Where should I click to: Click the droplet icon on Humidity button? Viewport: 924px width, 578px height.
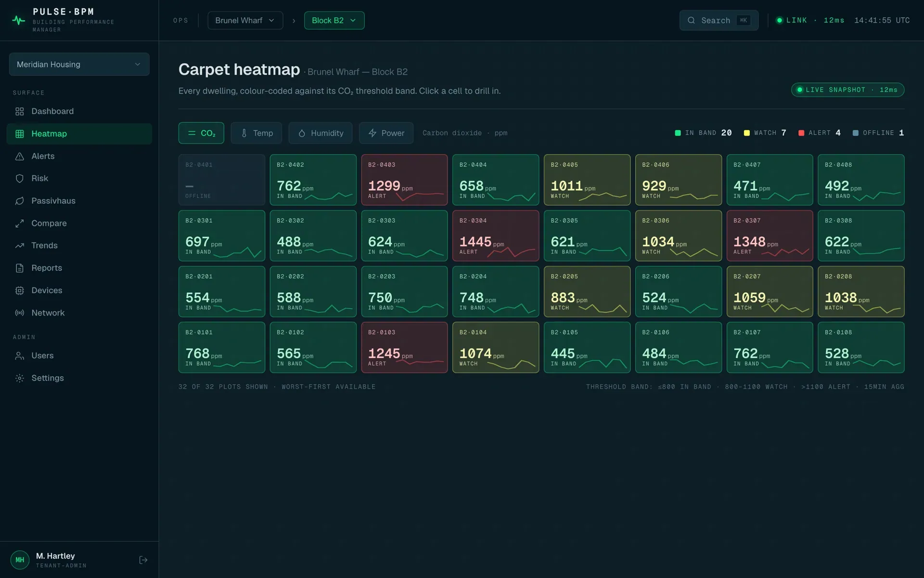coord(302,133)
